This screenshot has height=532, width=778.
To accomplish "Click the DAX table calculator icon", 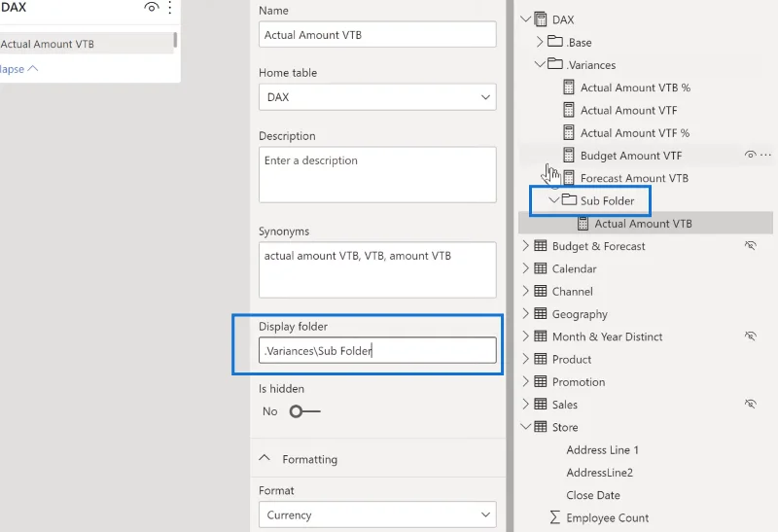I will click(541, 19).
